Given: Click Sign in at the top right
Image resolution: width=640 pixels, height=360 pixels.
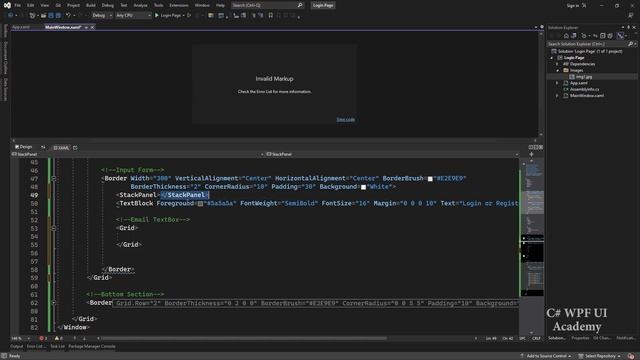Looking at the screenshot, I should (573, 6).
